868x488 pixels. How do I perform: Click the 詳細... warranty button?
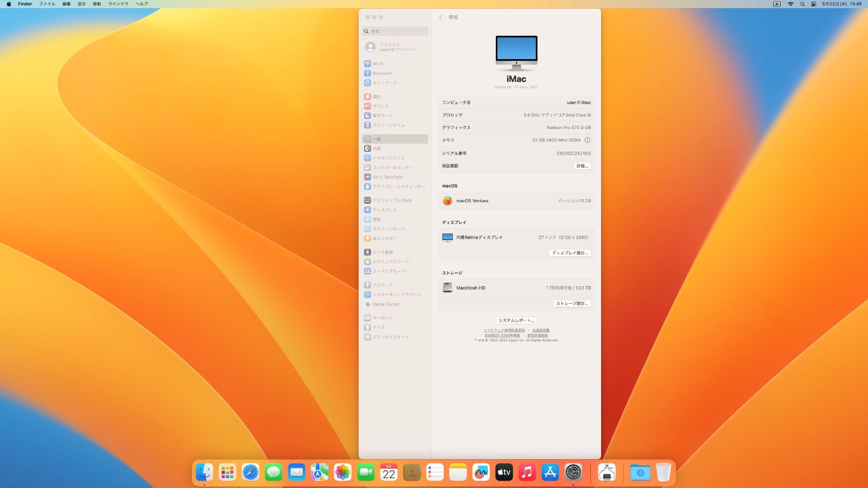point(582,166)
